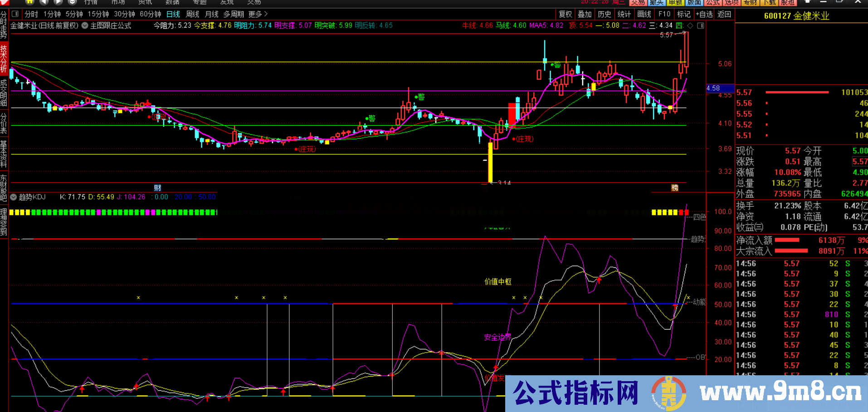Image resolution: width=868 pixels, height=412 pixels.
Task: Open the 画线 drawing tool
Action: point(644,14)
